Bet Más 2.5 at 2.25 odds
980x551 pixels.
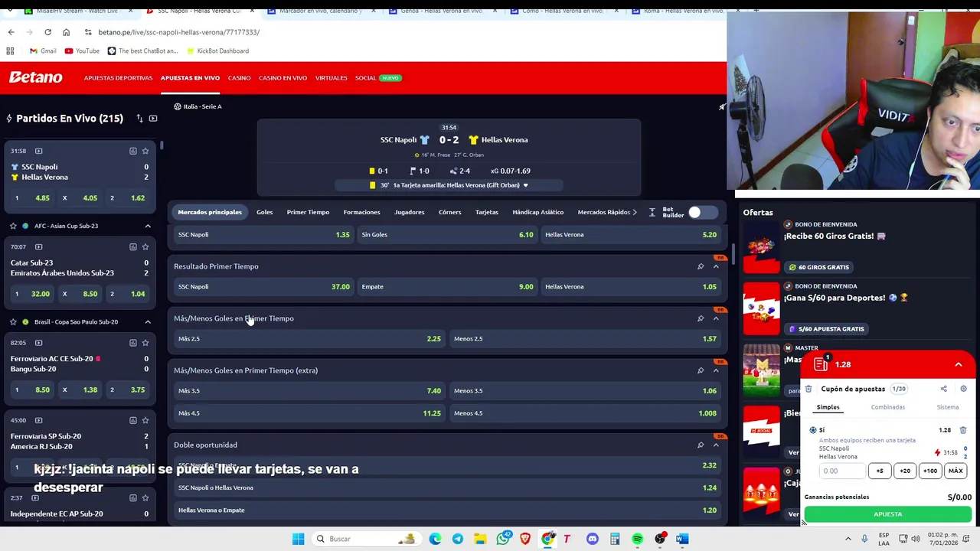[309, 338]
